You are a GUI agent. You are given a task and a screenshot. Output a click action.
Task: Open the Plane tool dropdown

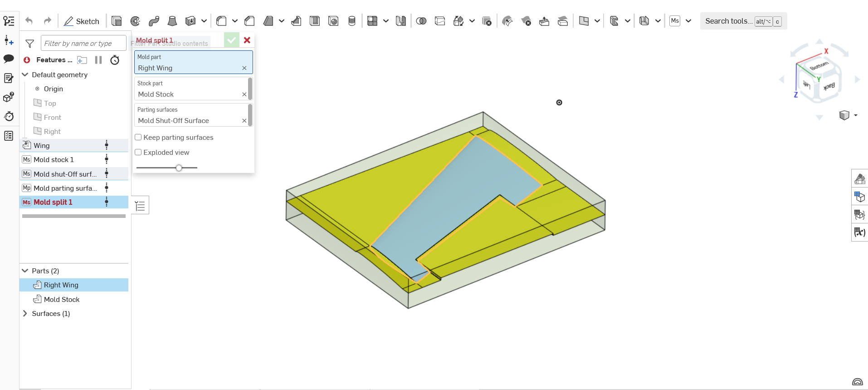coord(597,21)
